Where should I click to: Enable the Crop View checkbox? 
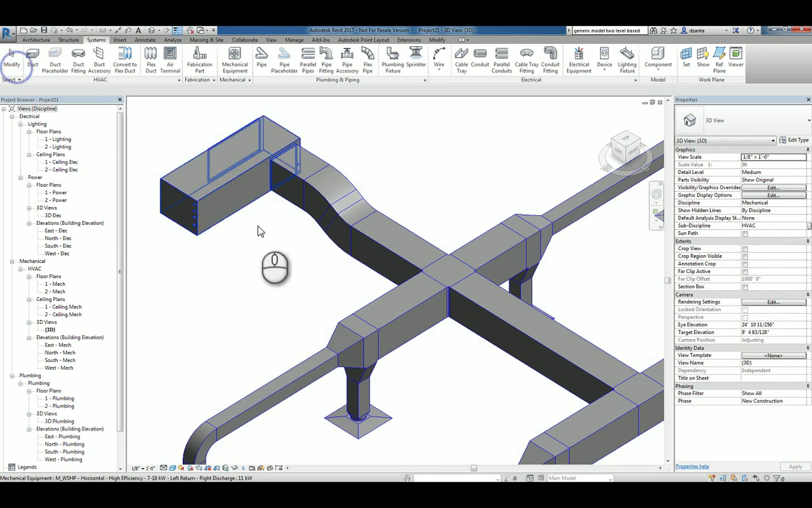point(745,249)
